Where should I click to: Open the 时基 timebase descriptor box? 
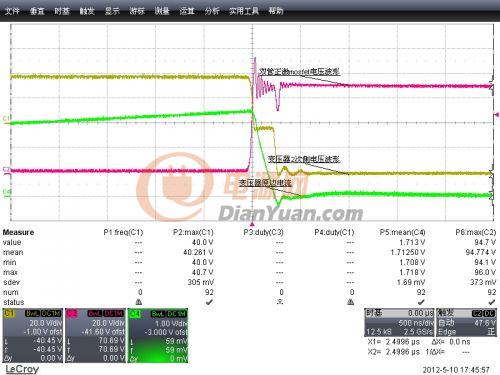(x=399, y=322)
